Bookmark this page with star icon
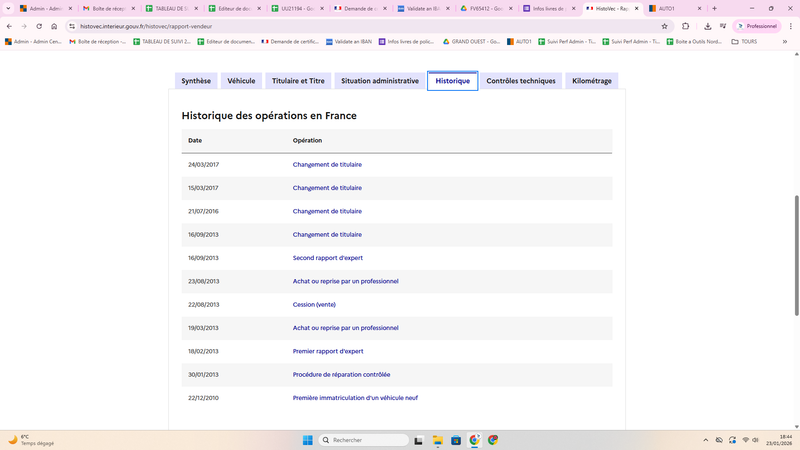Viewport: 800px width, 450px height. click(665, 26)
